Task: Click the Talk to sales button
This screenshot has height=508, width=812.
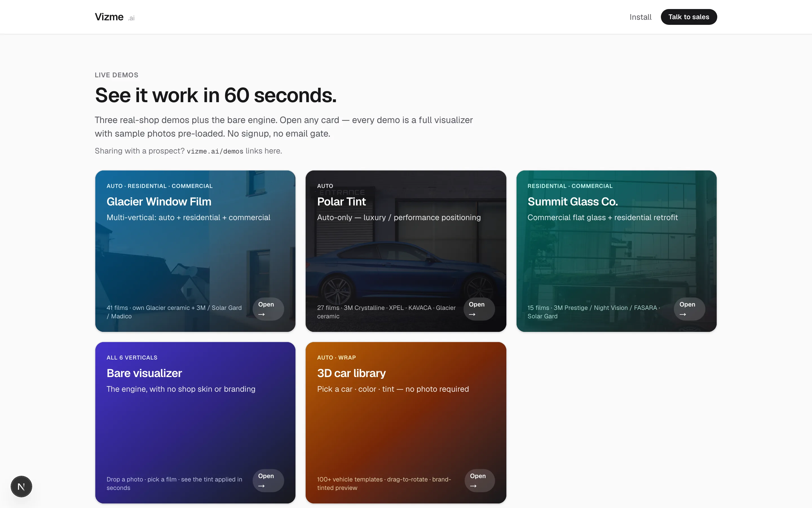Action: [x=689, y=17]
